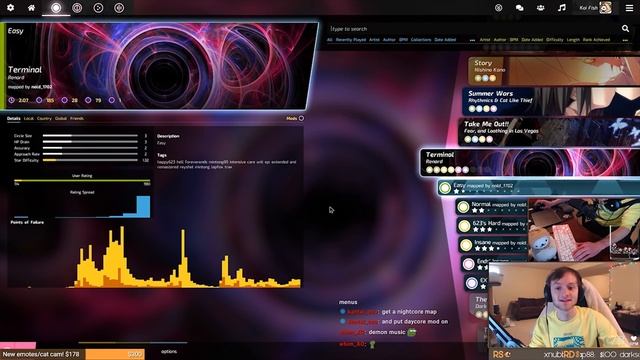Image resolution: width=640 pixels, height=360 pixels.
Task: Click the Easy difficulty ruleset icon
Action: coord(445,188)
